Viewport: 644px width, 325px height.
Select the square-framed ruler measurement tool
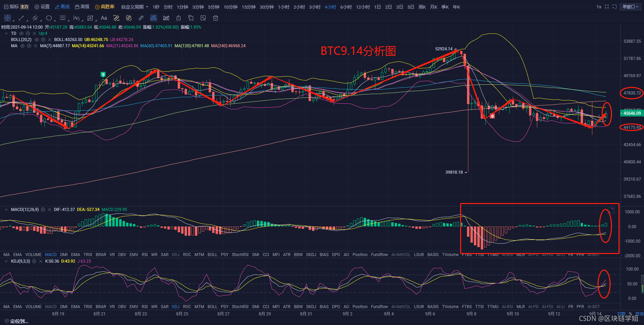116,18
